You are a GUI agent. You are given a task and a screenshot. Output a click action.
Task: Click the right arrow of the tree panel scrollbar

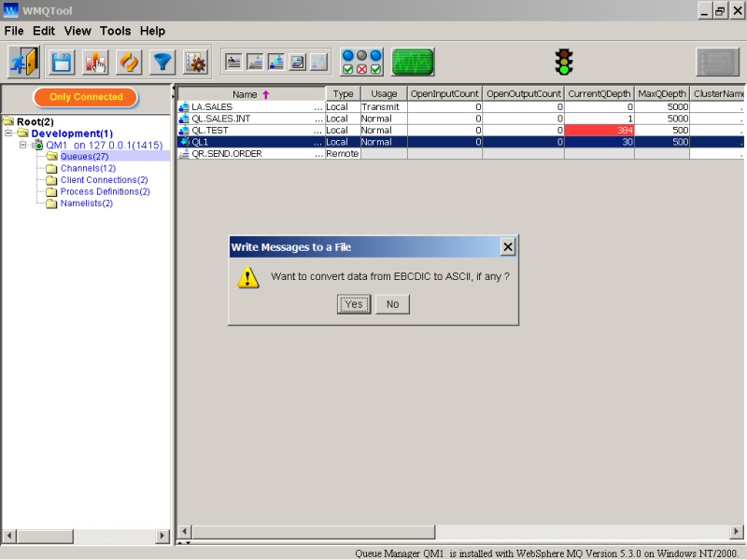point(162,536)
